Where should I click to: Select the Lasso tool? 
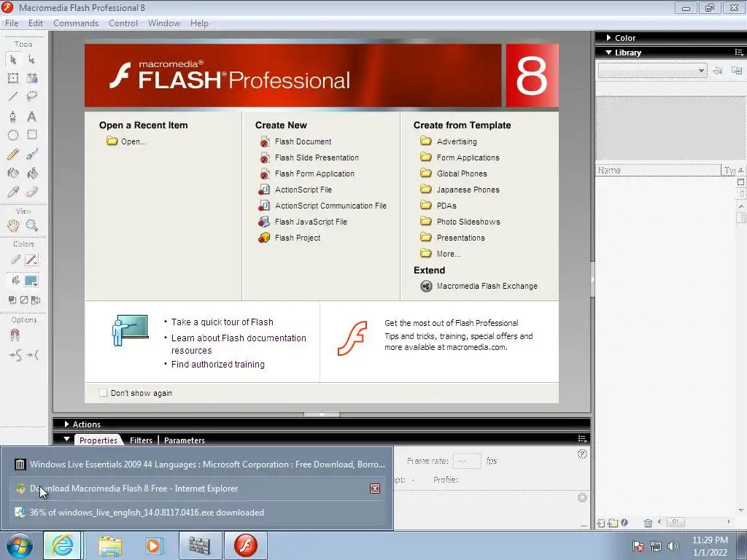(32, 97)
